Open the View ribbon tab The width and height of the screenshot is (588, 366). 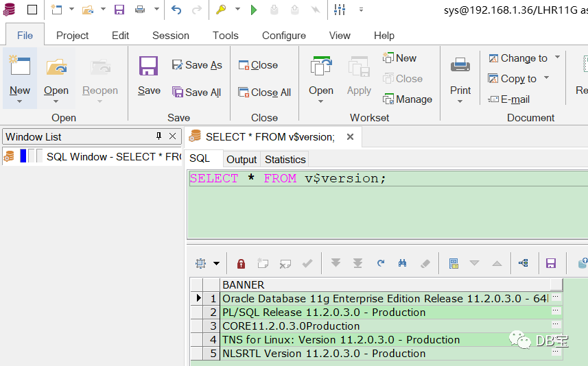(340, 36)
